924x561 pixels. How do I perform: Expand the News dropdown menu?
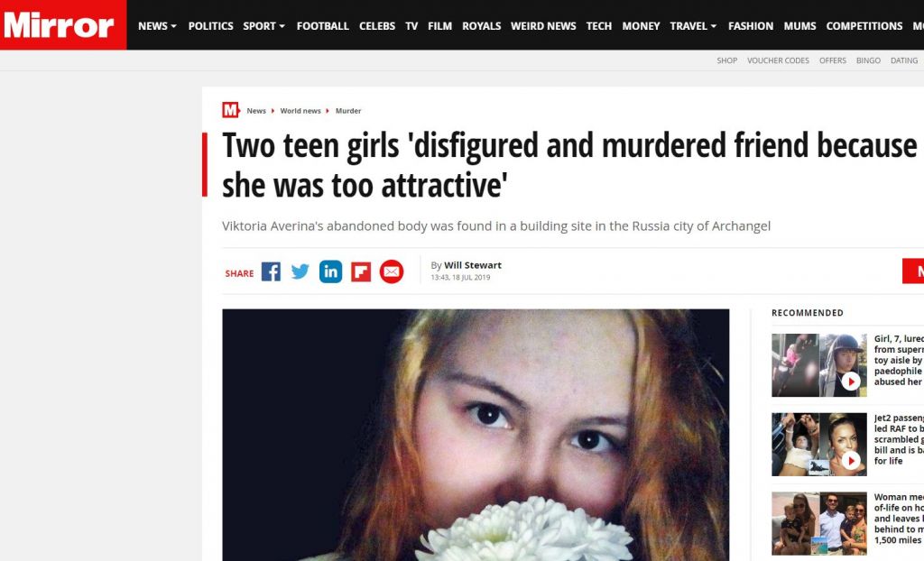click(x=157, y=26)
